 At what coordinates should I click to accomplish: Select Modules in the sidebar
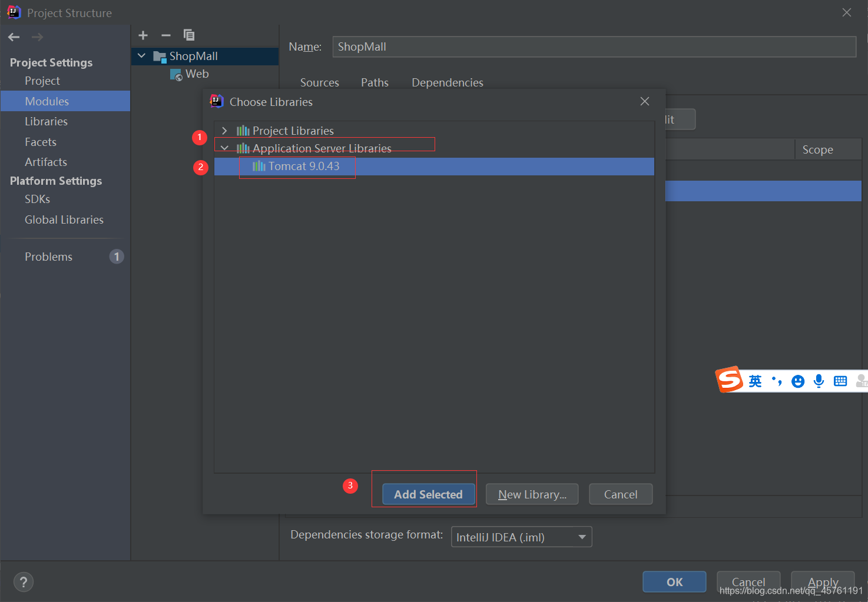click(x=65, y=101)
